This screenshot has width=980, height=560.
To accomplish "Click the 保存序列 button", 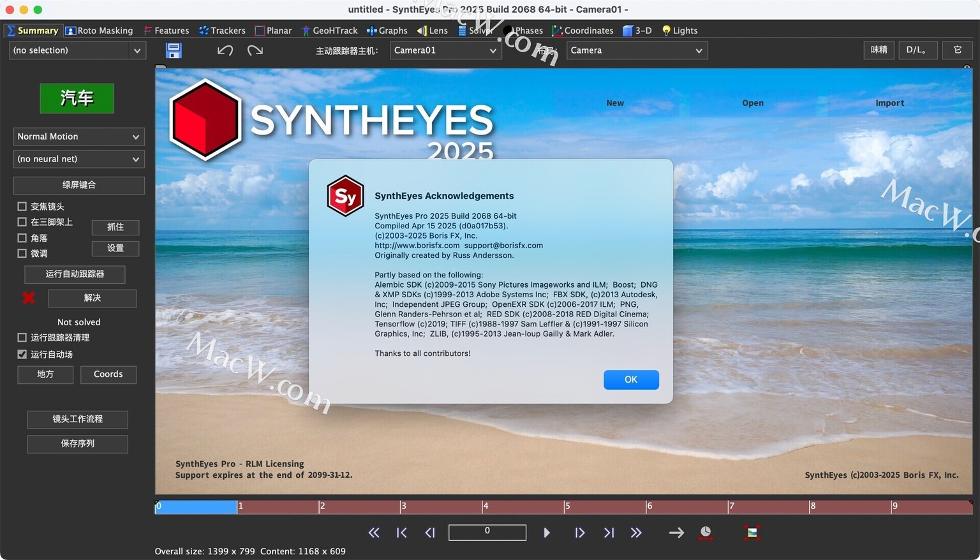I will tap(78, 443).
